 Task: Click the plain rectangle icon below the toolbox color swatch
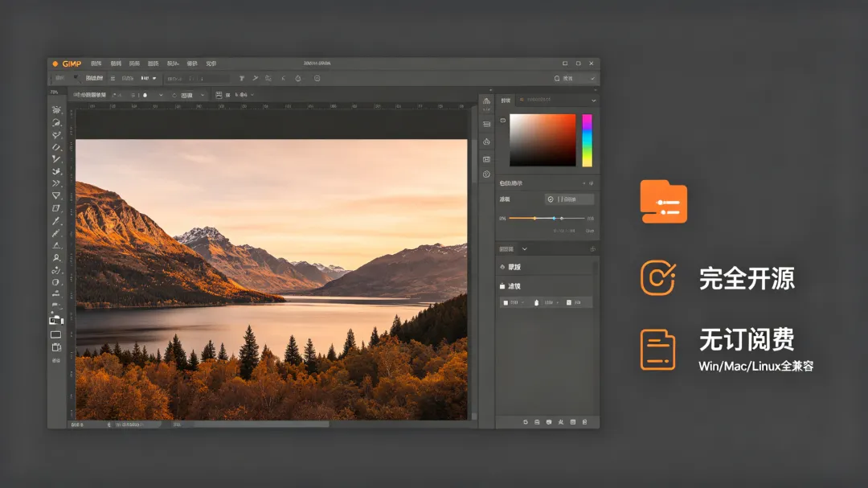56,334
